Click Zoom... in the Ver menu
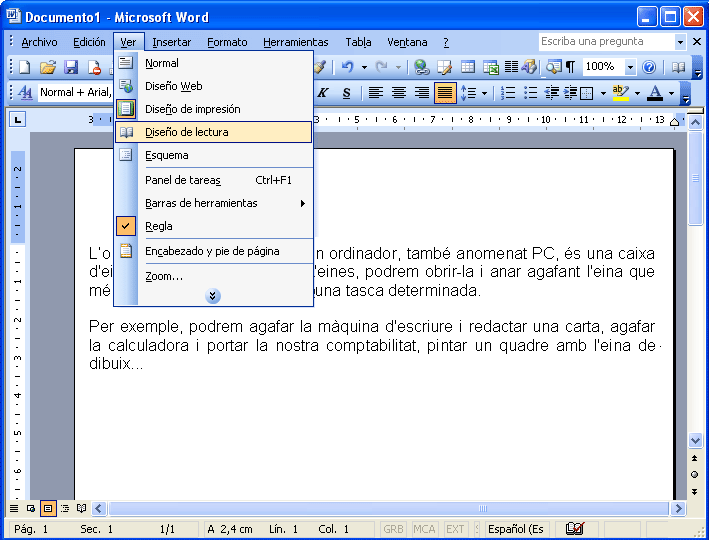Screen dimensions: 709x540 coord(164,276)
